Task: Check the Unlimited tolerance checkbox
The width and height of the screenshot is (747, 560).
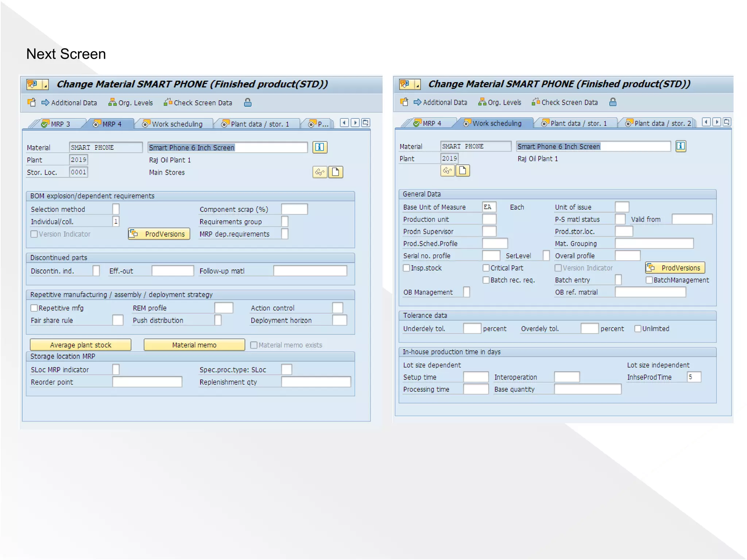Action: tap(638, 329)
